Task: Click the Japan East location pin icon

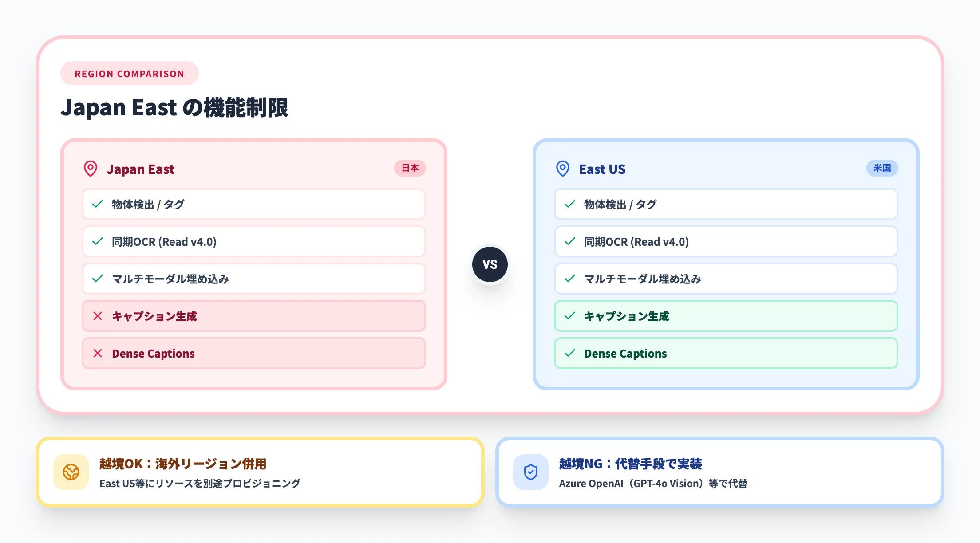Action: (91, 169)
